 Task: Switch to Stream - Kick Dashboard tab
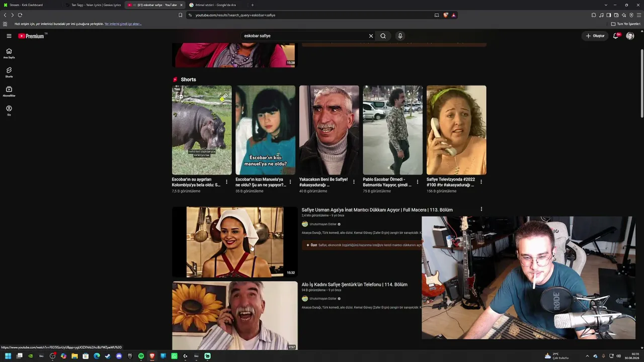[x=30, y=5]
